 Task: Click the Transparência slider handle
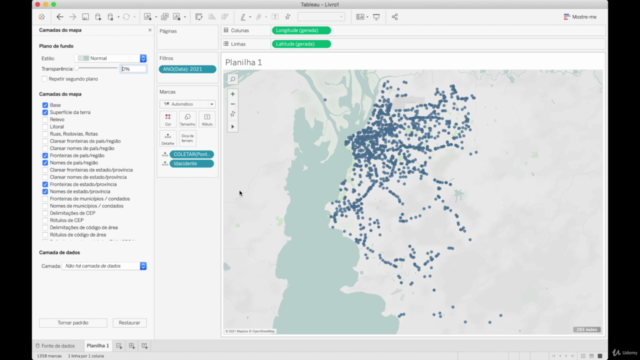[77, 69]
